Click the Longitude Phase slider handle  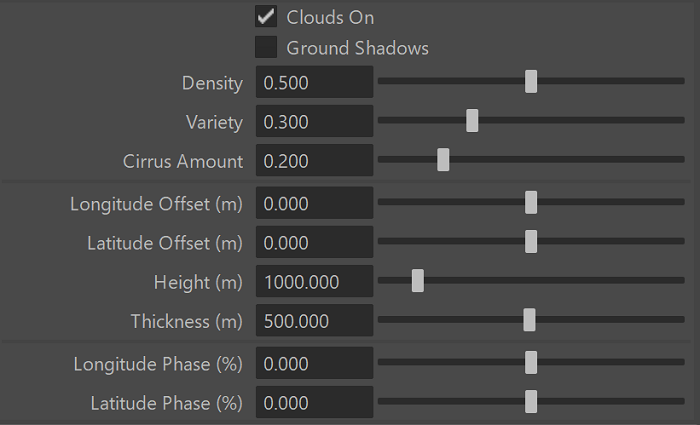click(531, 362)
